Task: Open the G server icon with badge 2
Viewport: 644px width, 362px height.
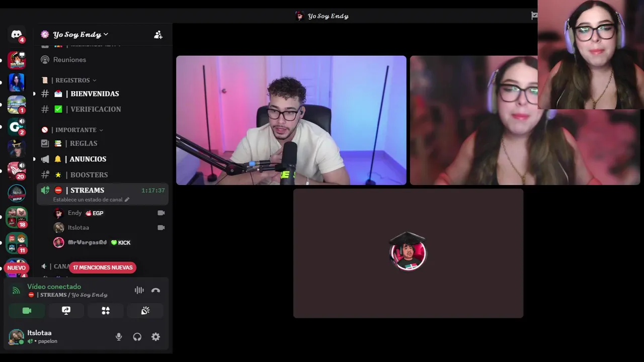Action: (17, 127)
